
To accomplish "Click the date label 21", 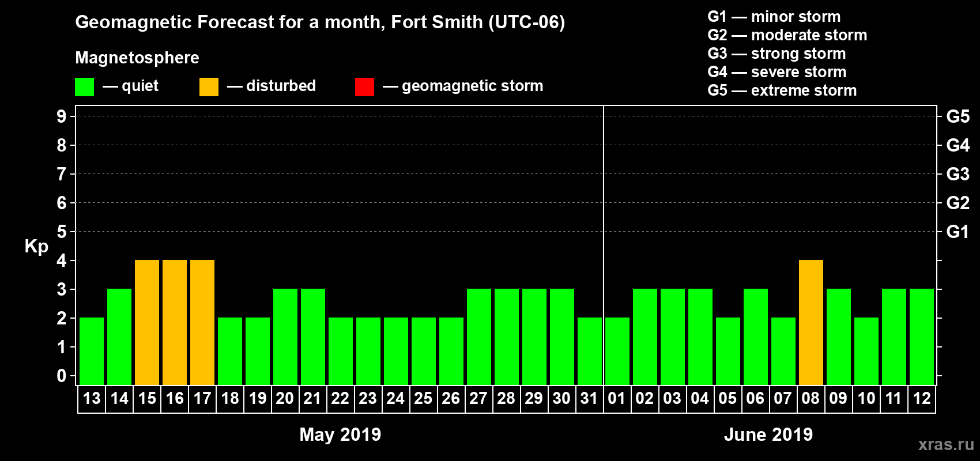I will [313, 399].
